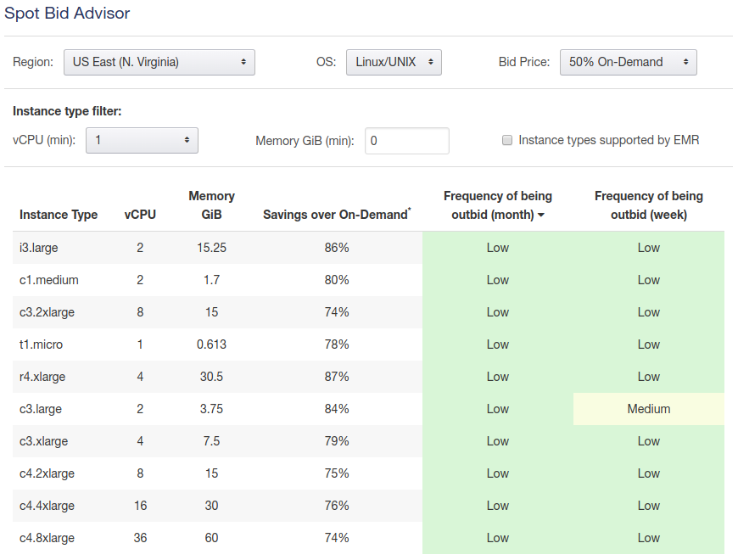Enable Instance types supported by EMR checkbox
The width and height of the screenshot is (738, 560).
[507, 140]
